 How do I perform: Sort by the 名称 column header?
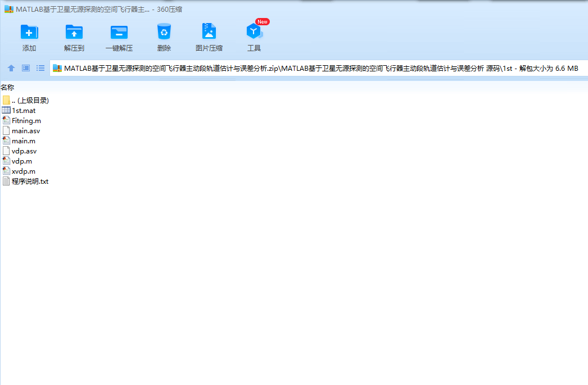tap(7, 87)
